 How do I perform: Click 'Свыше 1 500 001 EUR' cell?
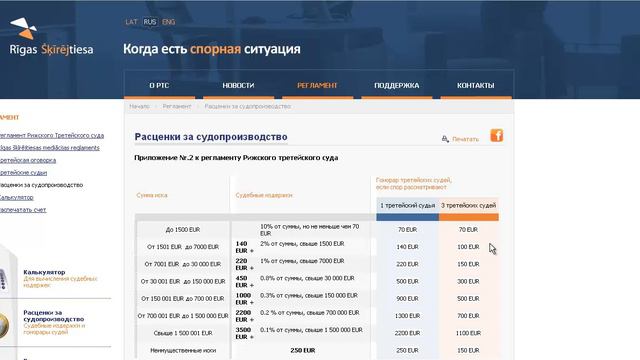[183, 333]
